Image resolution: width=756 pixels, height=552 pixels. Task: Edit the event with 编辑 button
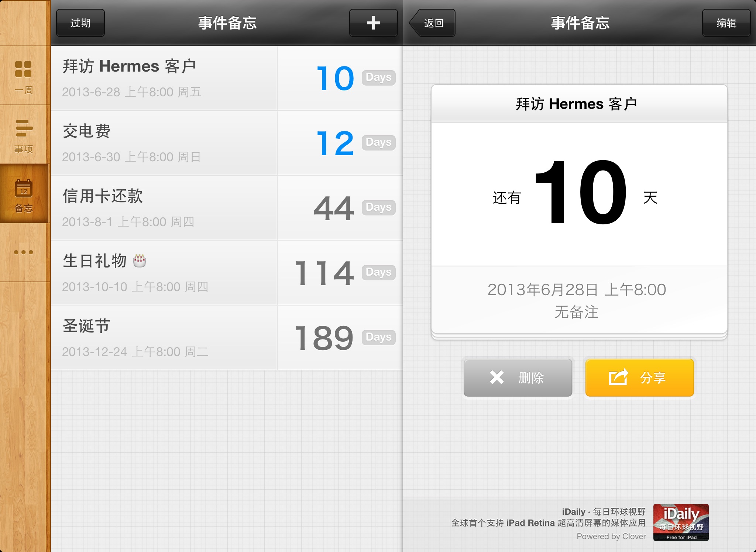726,23
